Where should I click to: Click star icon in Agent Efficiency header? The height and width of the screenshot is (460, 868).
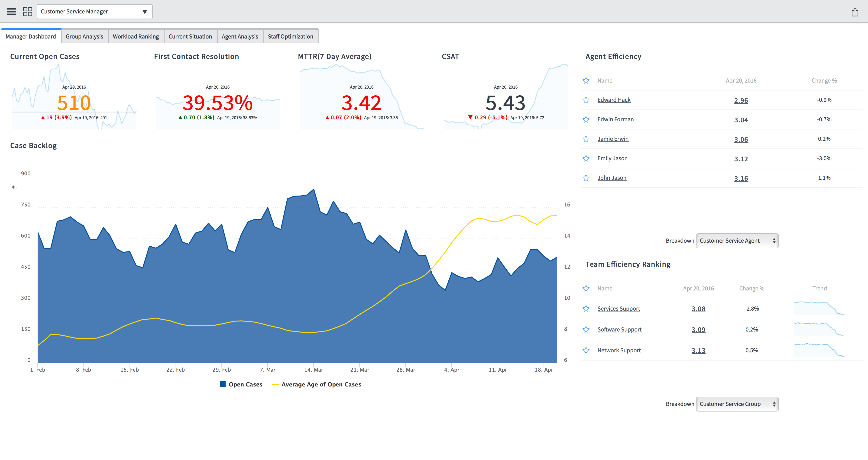tap(586, 81)
